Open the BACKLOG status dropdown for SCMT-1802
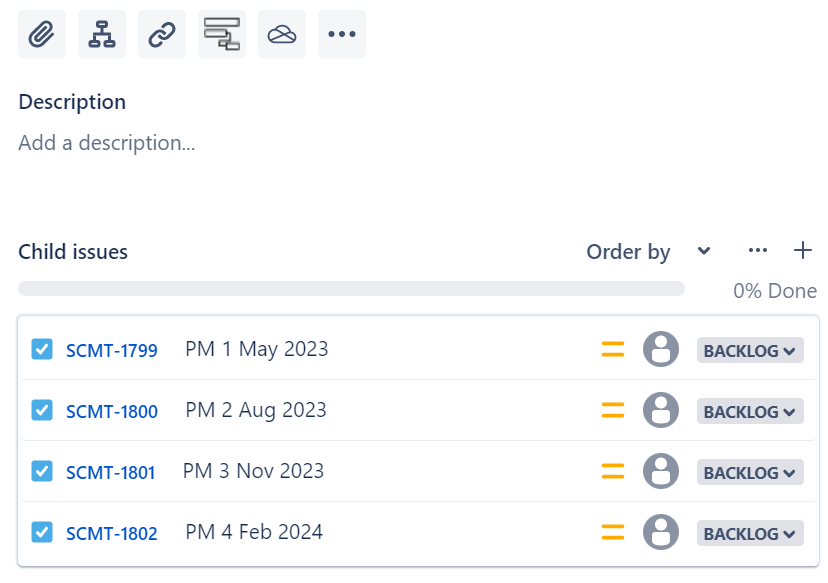The height and width of the screenshot is (583, 828). click(x=750, y=533)
